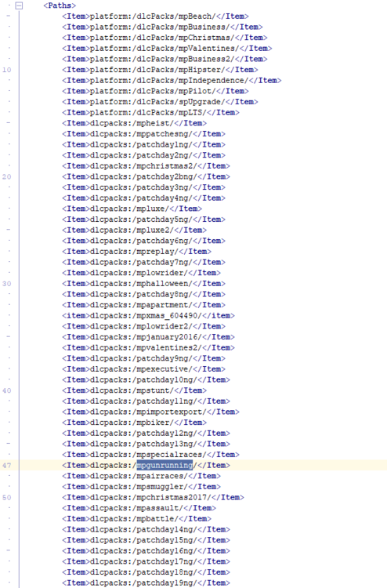Select the patchday17ng line
Viewport: 387px width, 588px height.
coord(146,561)
